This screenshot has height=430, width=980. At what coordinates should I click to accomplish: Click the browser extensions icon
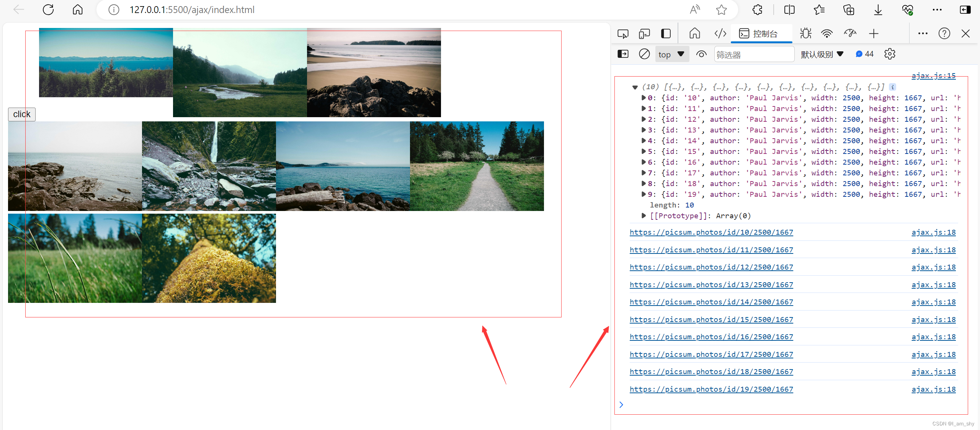pos(757,11)
